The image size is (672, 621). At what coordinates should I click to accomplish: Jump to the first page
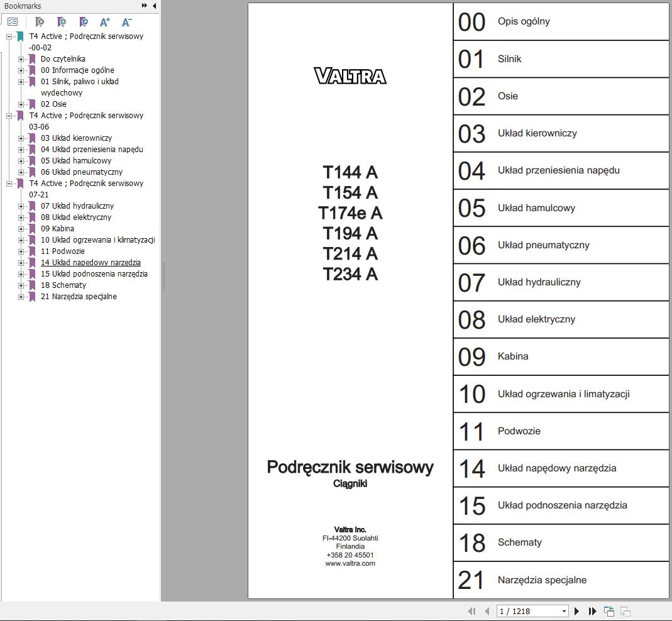(472, 611)
